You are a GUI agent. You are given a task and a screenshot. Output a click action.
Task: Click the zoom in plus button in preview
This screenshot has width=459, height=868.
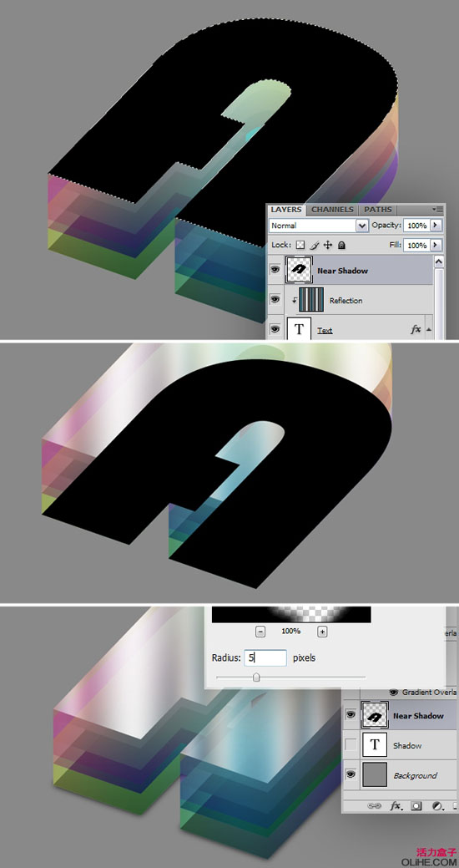(323, 632)
